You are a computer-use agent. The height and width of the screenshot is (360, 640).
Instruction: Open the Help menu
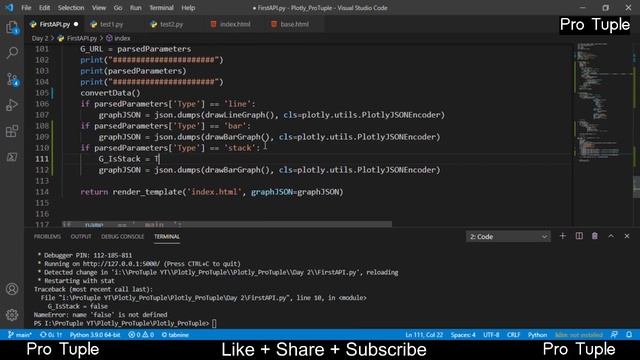tap(188, 8)
